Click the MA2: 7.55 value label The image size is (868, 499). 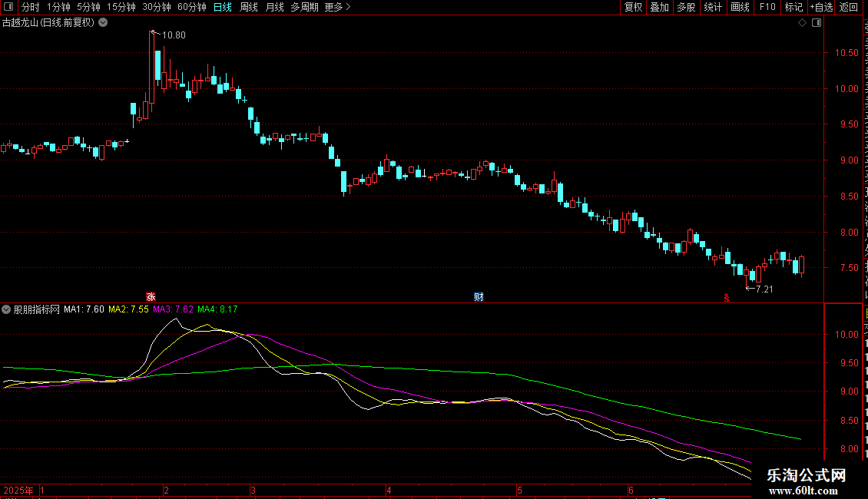tap(128, 309)
